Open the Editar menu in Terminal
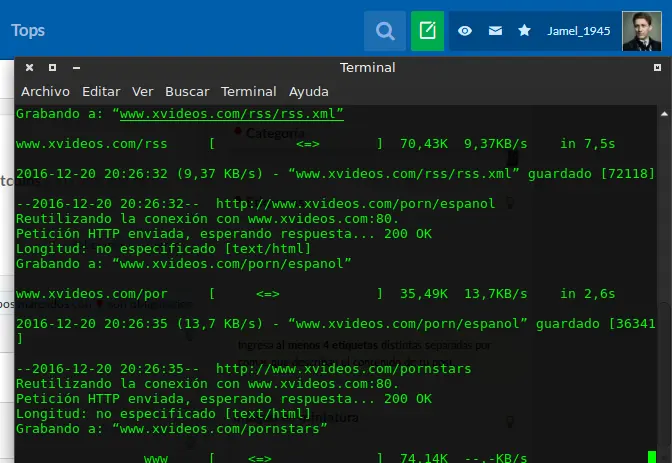 click(x=101, y=91)
